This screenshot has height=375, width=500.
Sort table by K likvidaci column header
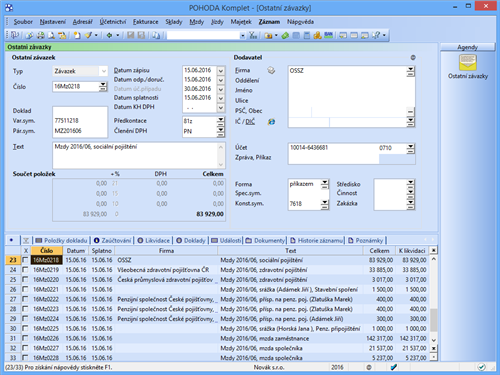tap(412, 250)
